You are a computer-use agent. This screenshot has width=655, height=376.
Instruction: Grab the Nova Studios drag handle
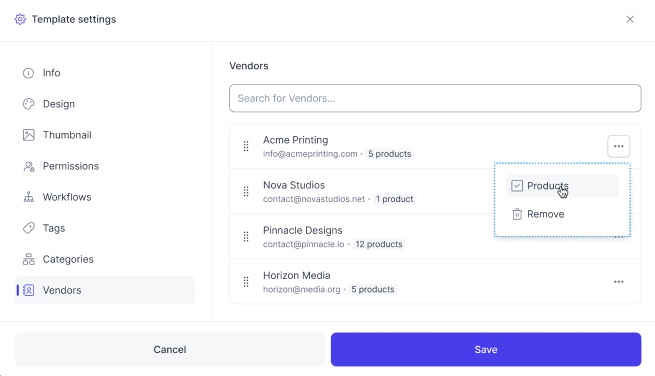[246, 191]
